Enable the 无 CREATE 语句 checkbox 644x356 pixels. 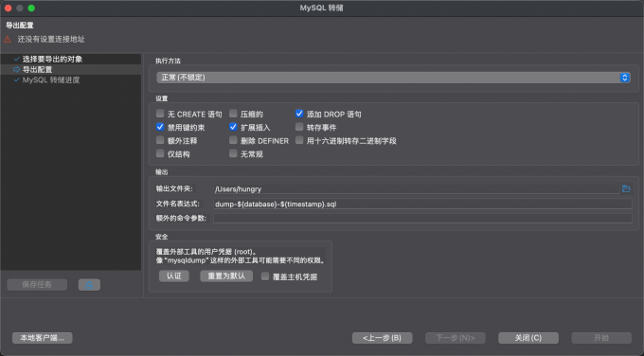(160, 114)
